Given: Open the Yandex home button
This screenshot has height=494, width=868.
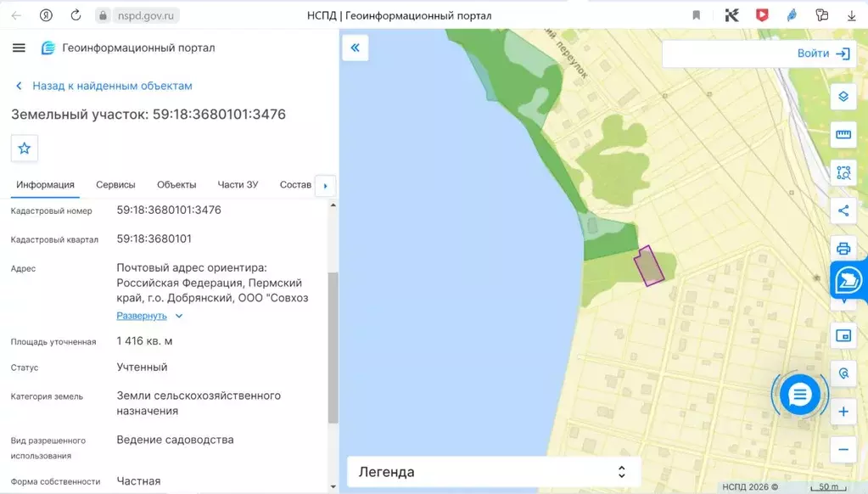Looking at the screenshot, I should tap(46, 15).
